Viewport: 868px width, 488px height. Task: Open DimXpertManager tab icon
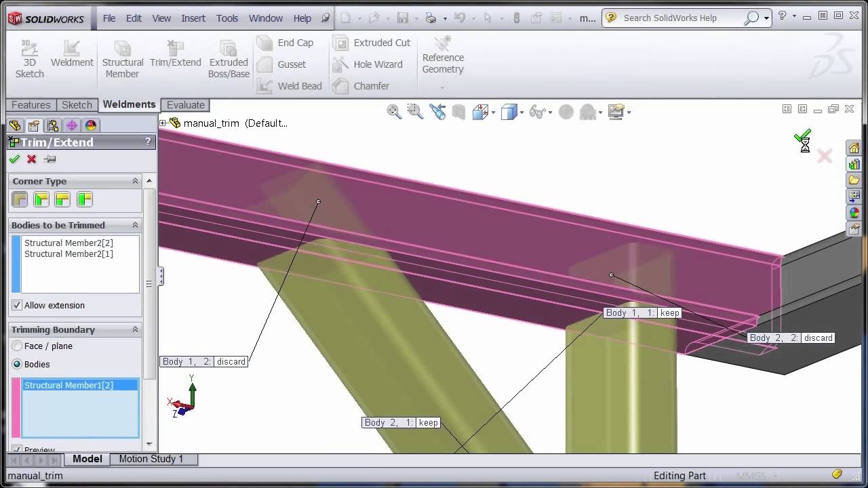tap(72, 125)
